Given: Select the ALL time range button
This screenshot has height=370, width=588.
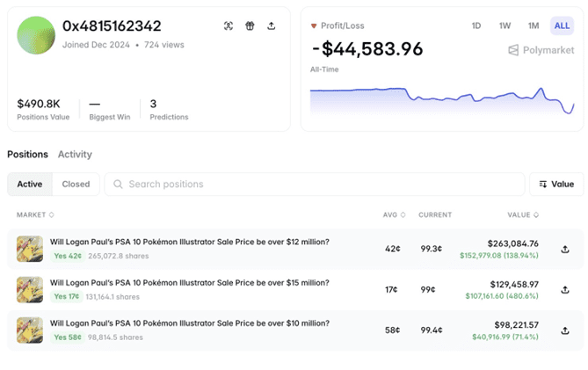Looking at the screenshot, I should tap(562, 26).
